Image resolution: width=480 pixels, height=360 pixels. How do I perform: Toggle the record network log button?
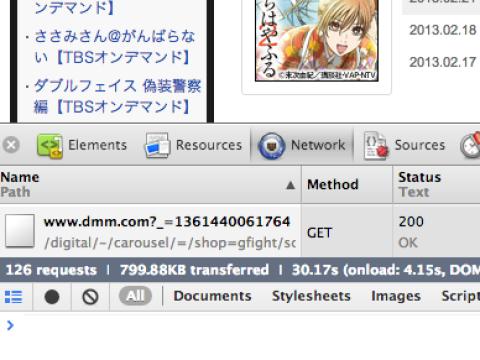pyautogui.click(x=52, y=297)
